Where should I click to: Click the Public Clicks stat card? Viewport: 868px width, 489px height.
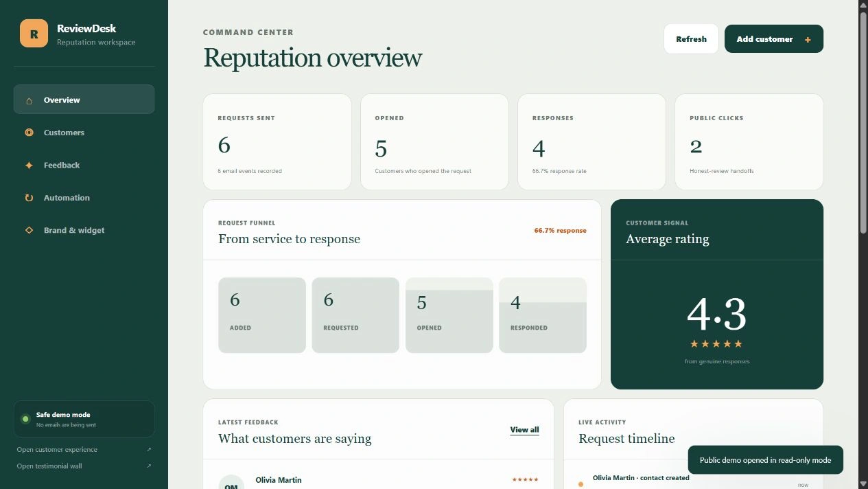[x=749, y=142]
